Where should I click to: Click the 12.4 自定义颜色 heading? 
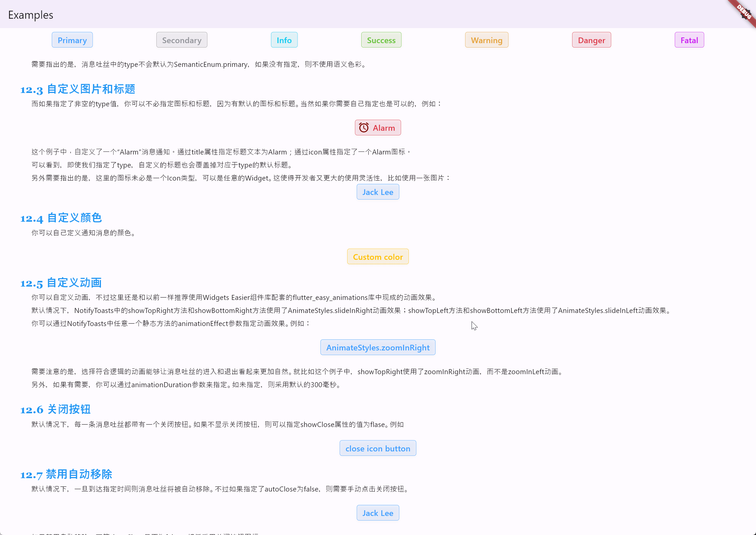(x=61, y=218)
